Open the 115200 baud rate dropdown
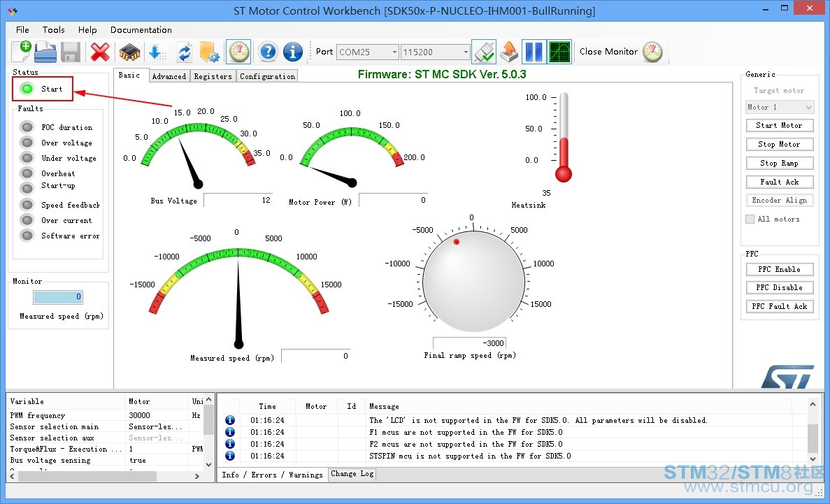 [x=465, y=52]
